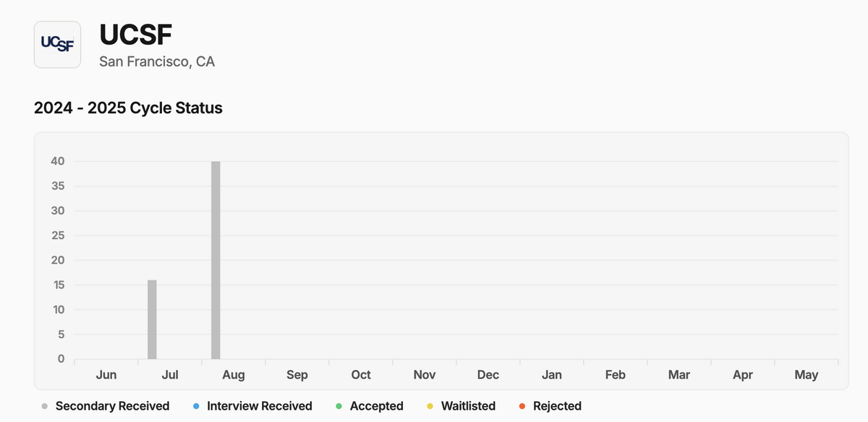Click the UCSF logo icon
Viewport: 868px width, 422px height.
pos(57,44)
